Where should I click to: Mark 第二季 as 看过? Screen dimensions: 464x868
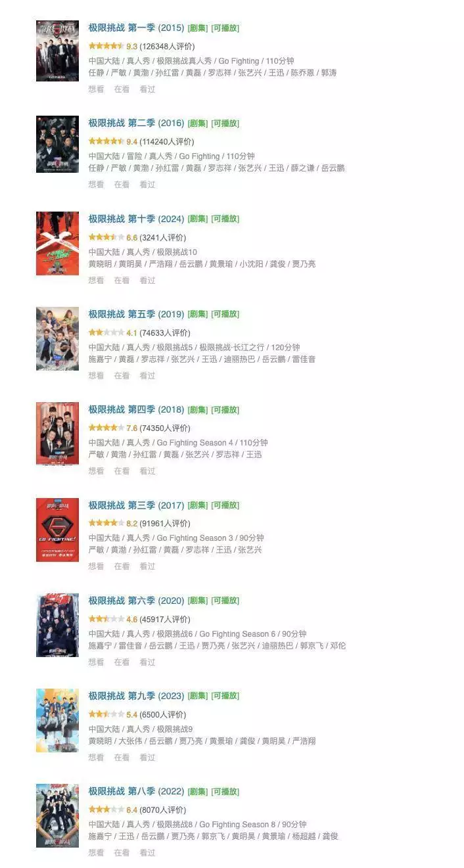tap(147, 185)
